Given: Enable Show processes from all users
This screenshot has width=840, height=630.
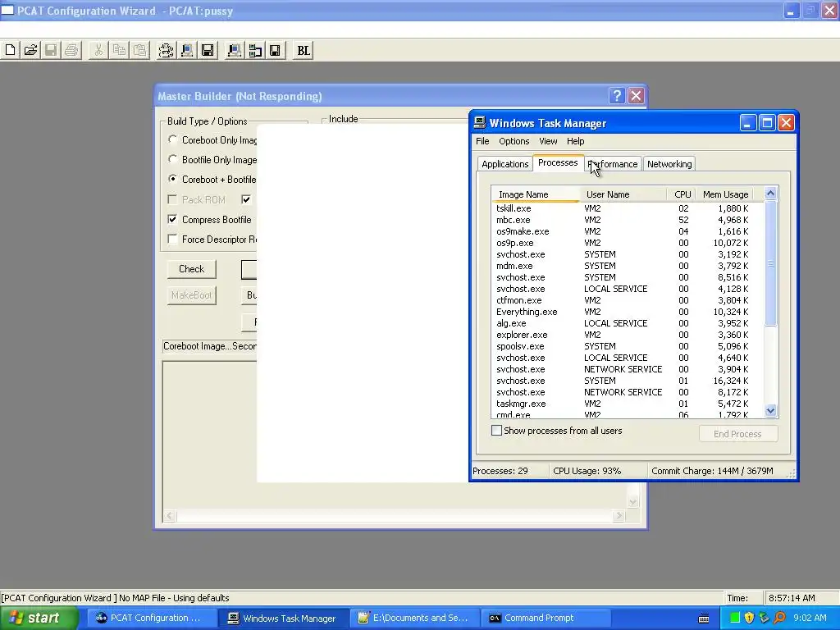Looking at the screenshot, I should pos(496,430).
